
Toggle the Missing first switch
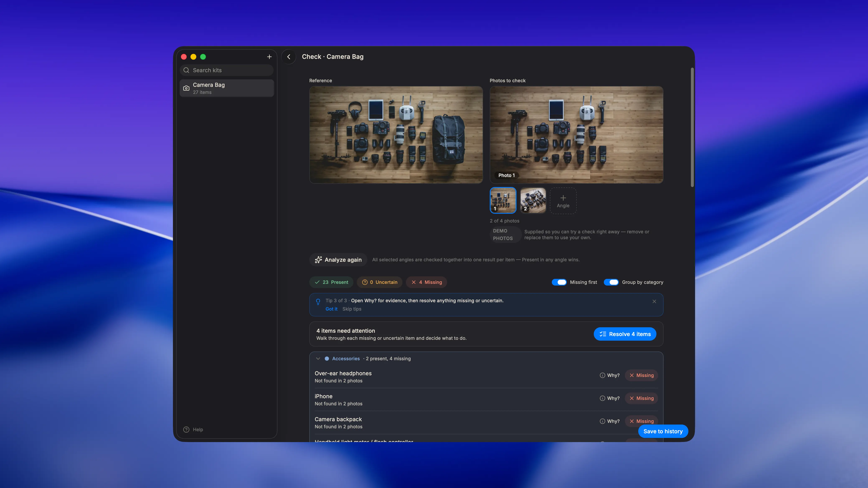click(559, 282)
